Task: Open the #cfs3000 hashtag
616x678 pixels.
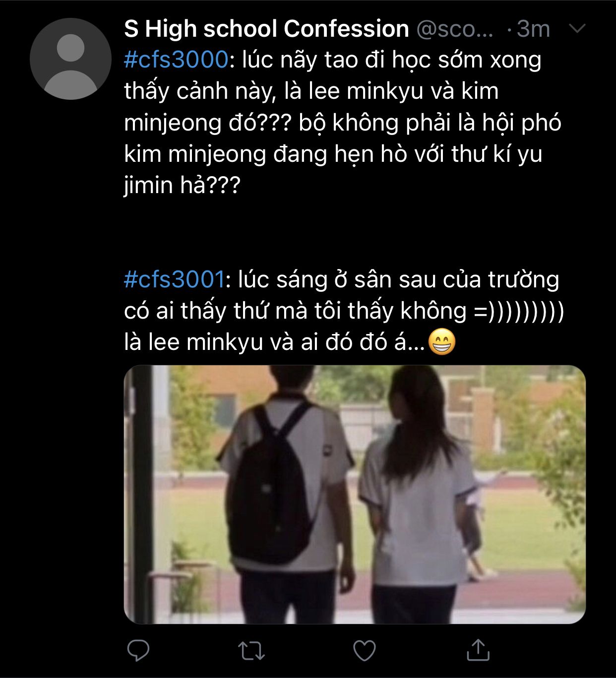Action: [x=176, y=60]
